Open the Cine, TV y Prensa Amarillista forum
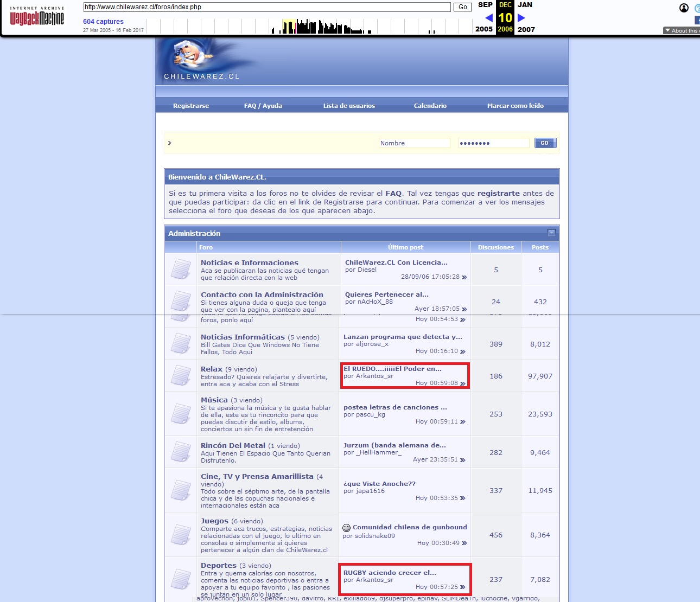This screenshot has width=700, height=602. (257, 477)
